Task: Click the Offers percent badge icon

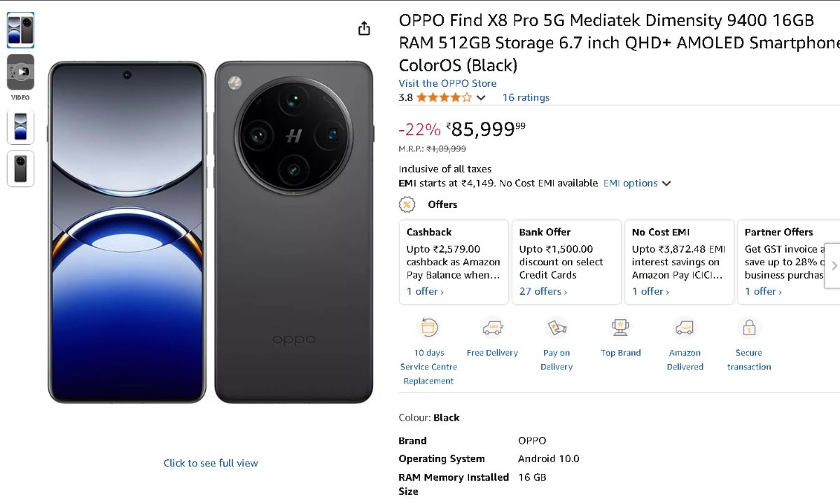Action: coord(407,204)
